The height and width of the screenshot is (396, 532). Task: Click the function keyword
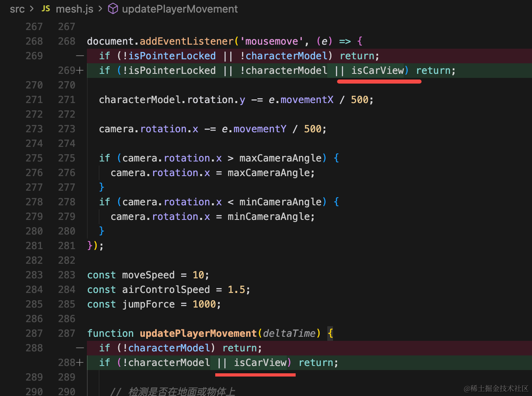tap(110, 333)
